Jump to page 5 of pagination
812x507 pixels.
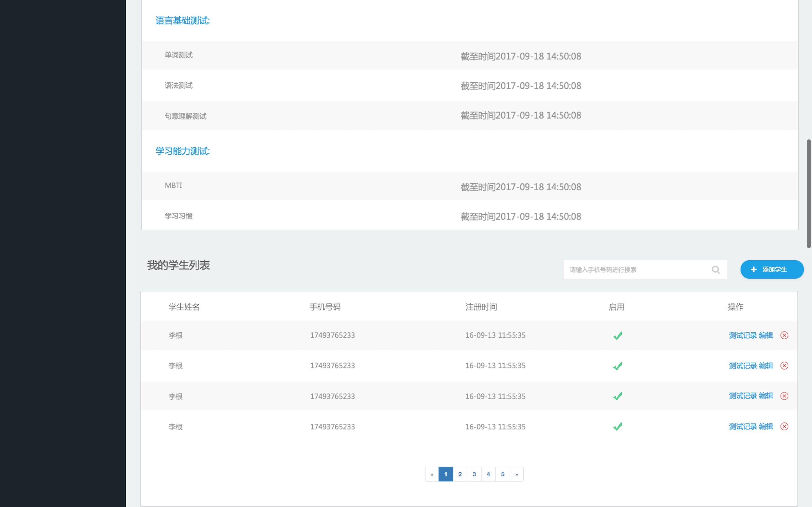pos(502,474)
